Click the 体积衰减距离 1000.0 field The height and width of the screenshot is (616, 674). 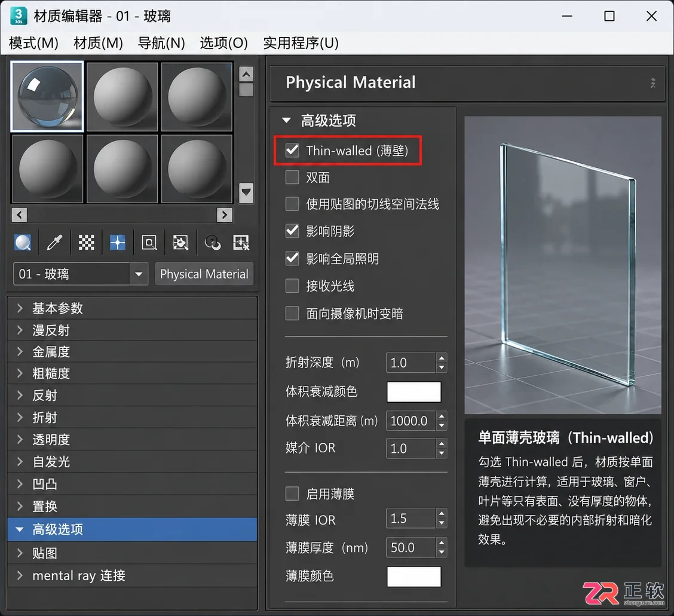pos(411,421)
